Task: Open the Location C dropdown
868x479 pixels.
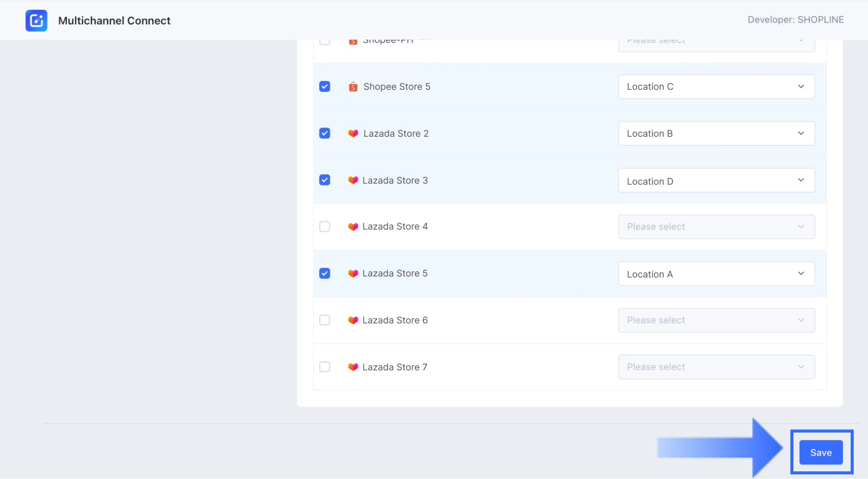Action: point(716,87)
